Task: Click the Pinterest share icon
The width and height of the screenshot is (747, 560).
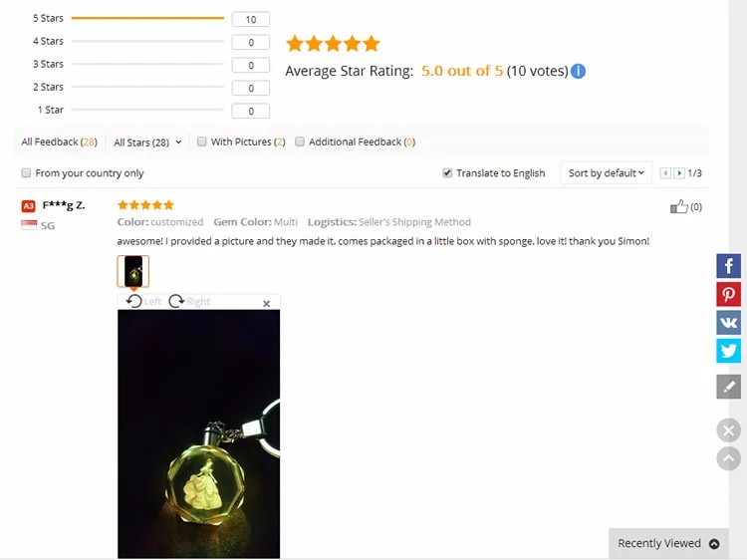Action: click(x=728, y=294)
